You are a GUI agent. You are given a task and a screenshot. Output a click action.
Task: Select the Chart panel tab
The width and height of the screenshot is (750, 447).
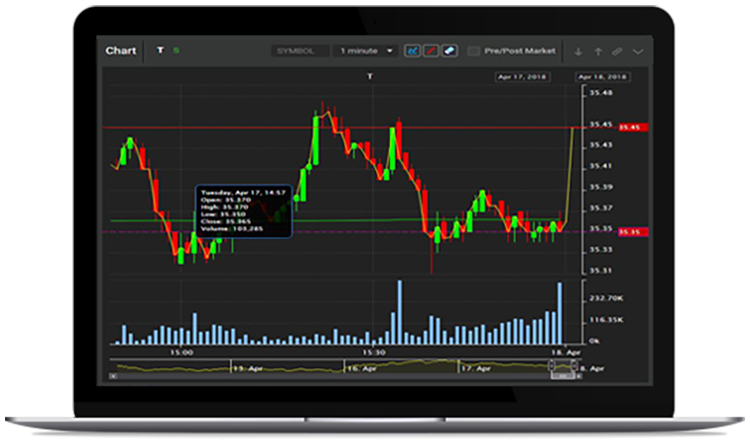tap(121, 50)
